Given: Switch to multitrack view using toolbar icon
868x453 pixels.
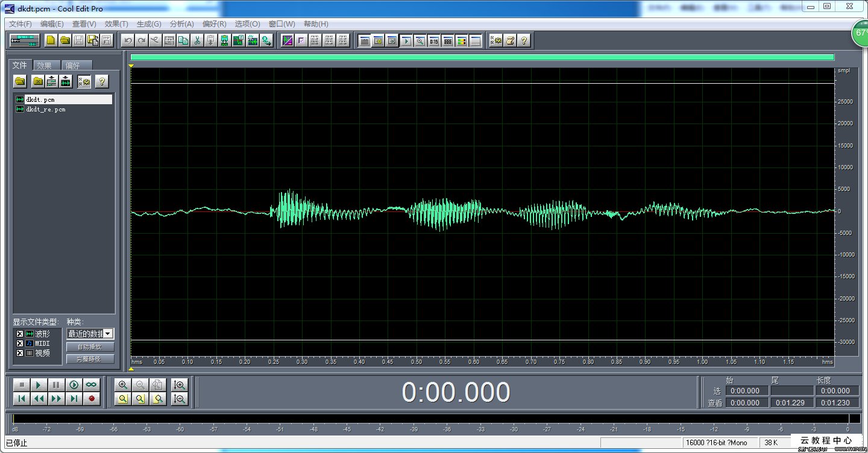Looking at the screenshot, I should 25,40.
